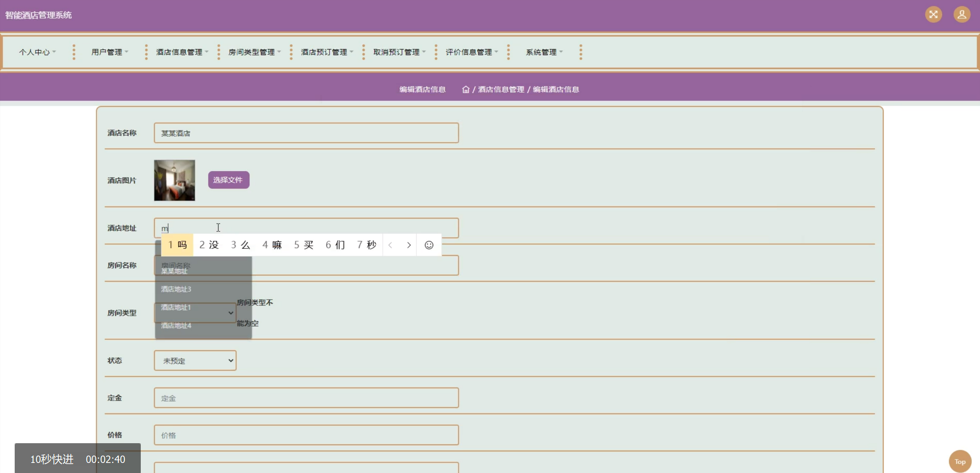Focus the 定金 input field

[x=306, y=398]
